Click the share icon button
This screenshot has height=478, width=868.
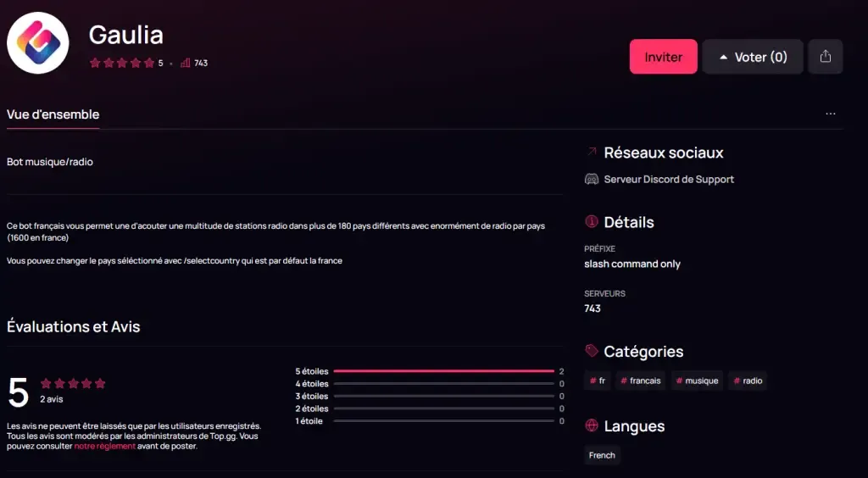pos(826,57)
